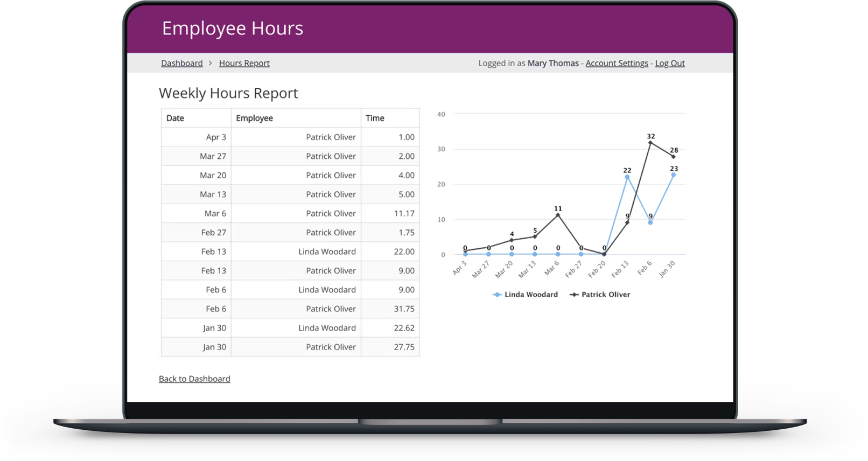Click the chart data point labeled 4
This screenshot has height=461, width=868.
pyautogui.click(x=512, y=240)
